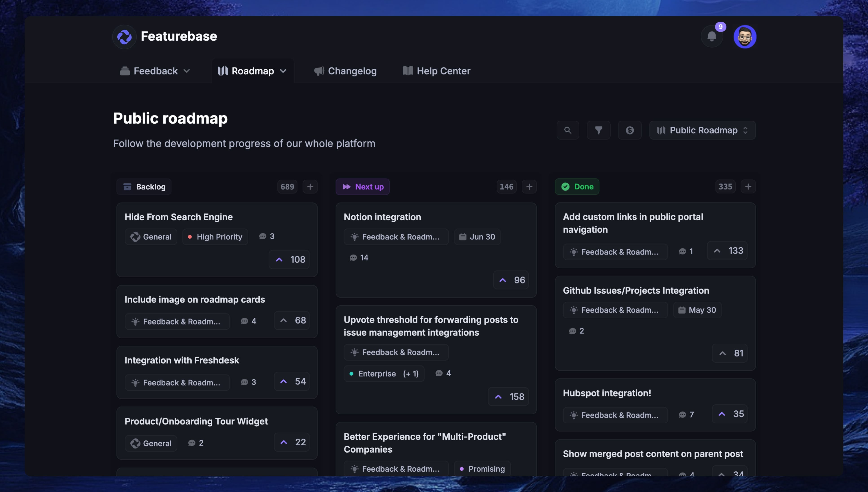Click comment count 1 on custom links post
This screenshot has width=868, height=492.
point(686,251)
